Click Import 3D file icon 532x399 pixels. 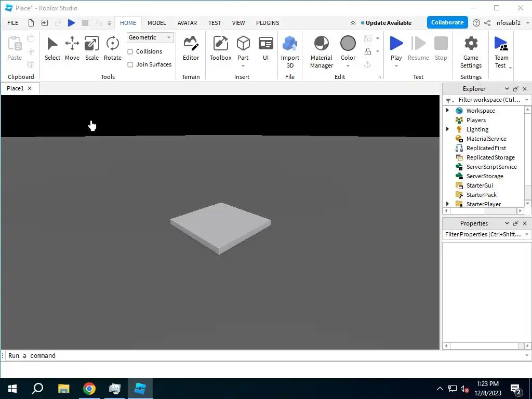point(290,44)
